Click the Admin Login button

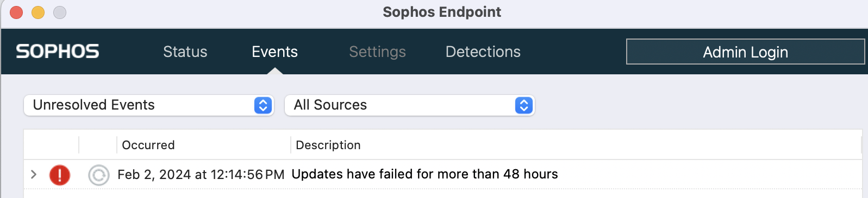(745, 52)
